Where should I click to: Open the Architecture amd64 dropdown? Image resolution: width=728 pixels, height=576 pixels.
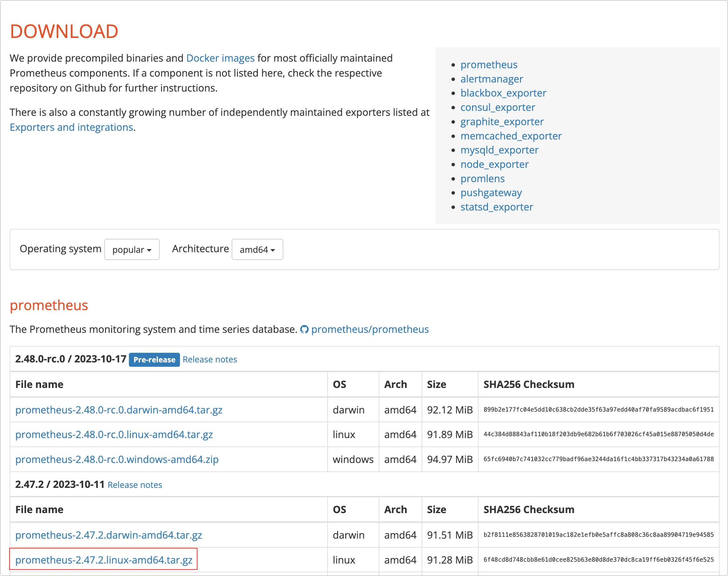(257, 250)
